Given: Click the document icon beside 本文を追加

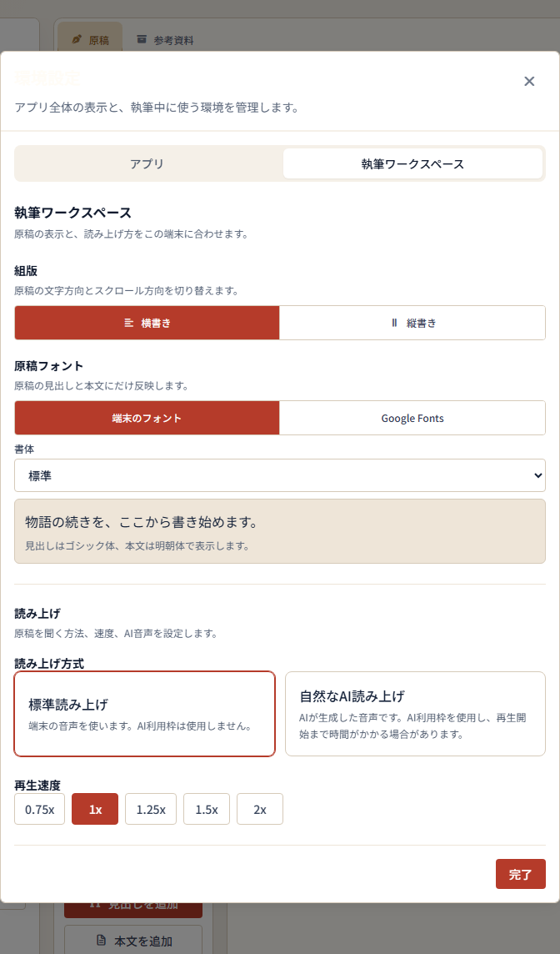Looking at the screenshot, I should (x=102, y=941).
